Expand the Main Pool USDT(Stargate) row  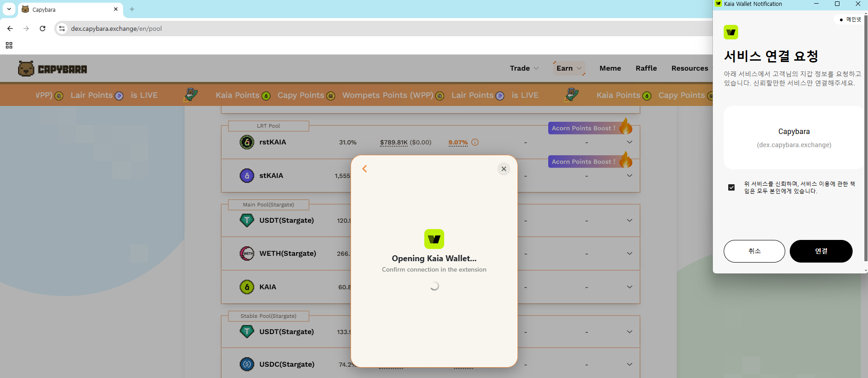point(630,220)
